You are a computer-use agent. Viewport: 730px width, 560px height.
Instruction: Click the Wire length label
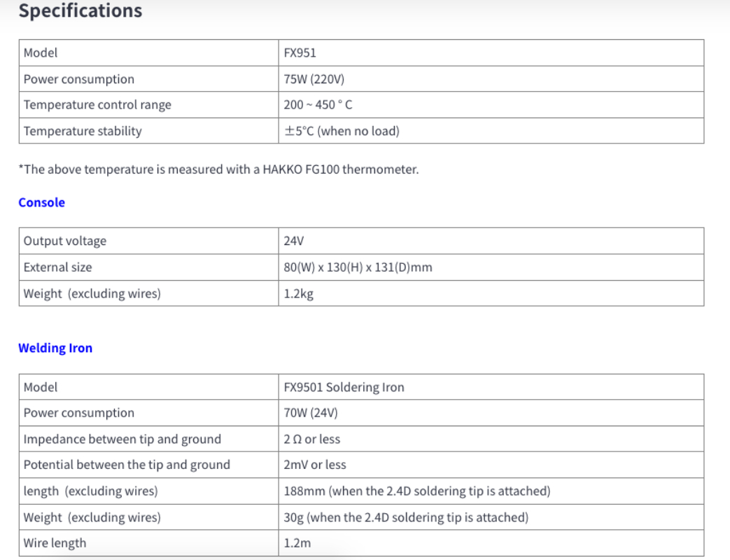pos(55,543)
